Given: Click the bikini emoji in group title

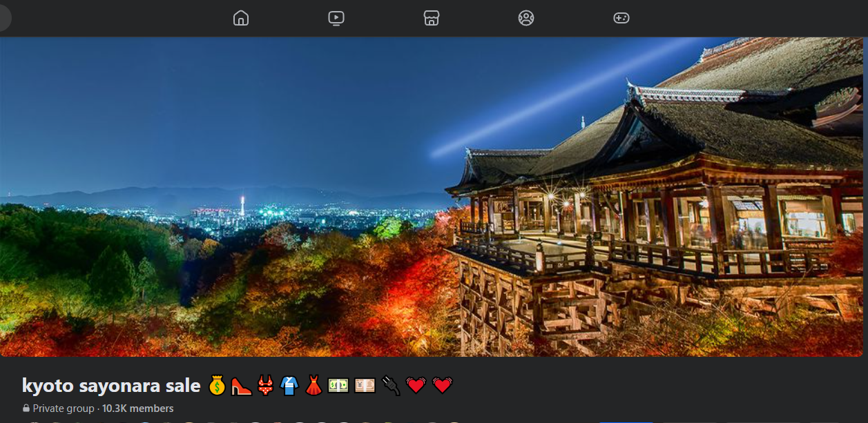Looking at the screenshot, I should pos(265,385).
